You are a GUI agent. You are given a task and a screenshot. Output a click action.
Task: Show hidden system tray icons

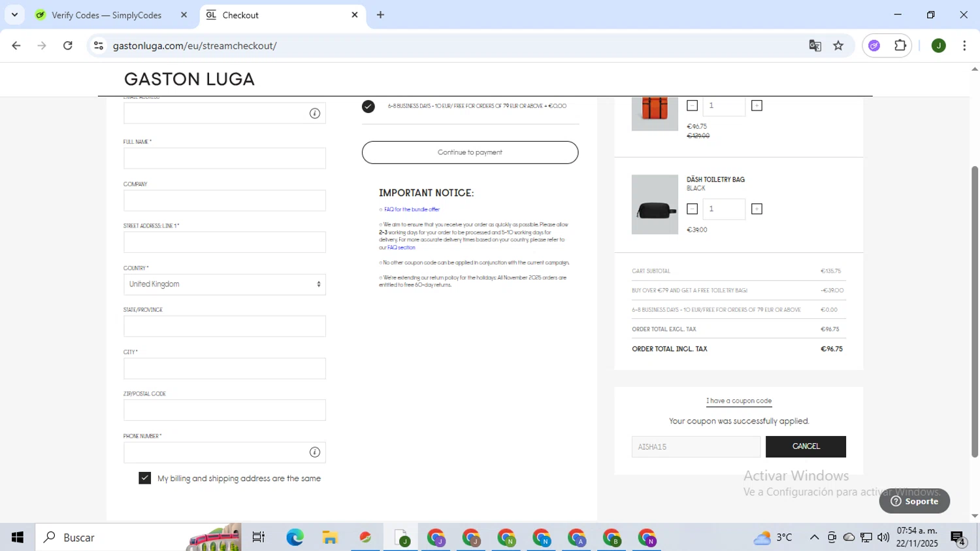click(x=814, y=537)
